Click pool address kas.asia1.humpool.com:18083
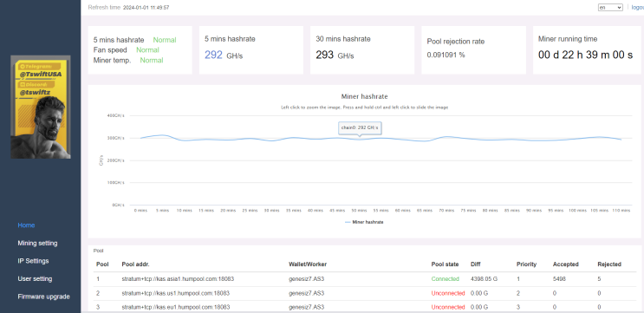Viewport: 644px width, 313px height. 178,279
